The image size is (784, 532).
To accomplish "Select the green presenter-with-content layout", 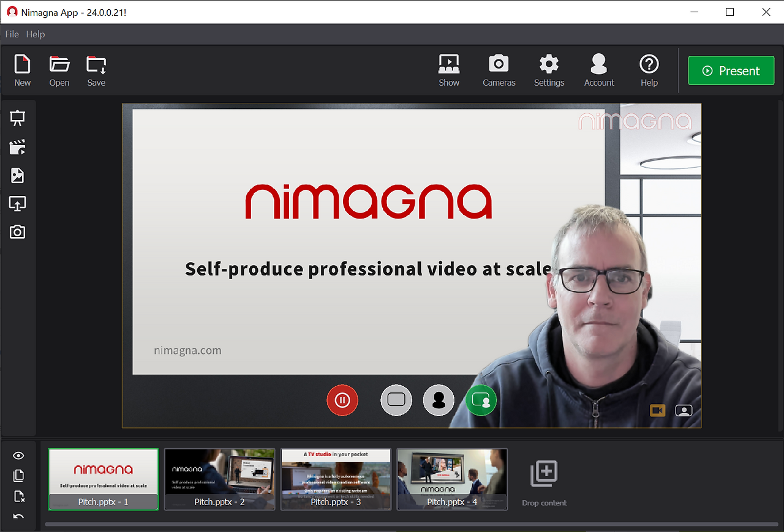I will [x=481, y=400].
